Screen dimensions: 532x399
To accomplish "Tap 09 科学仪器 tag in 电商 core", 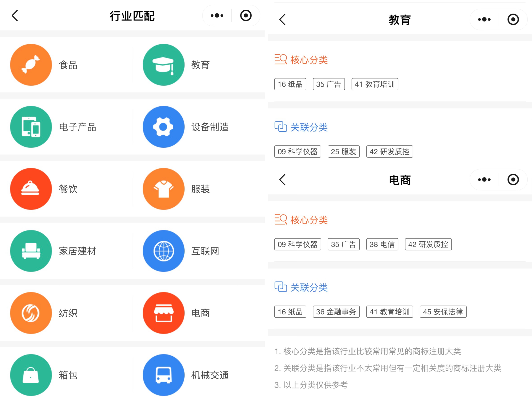I will [x=298, y=244].
